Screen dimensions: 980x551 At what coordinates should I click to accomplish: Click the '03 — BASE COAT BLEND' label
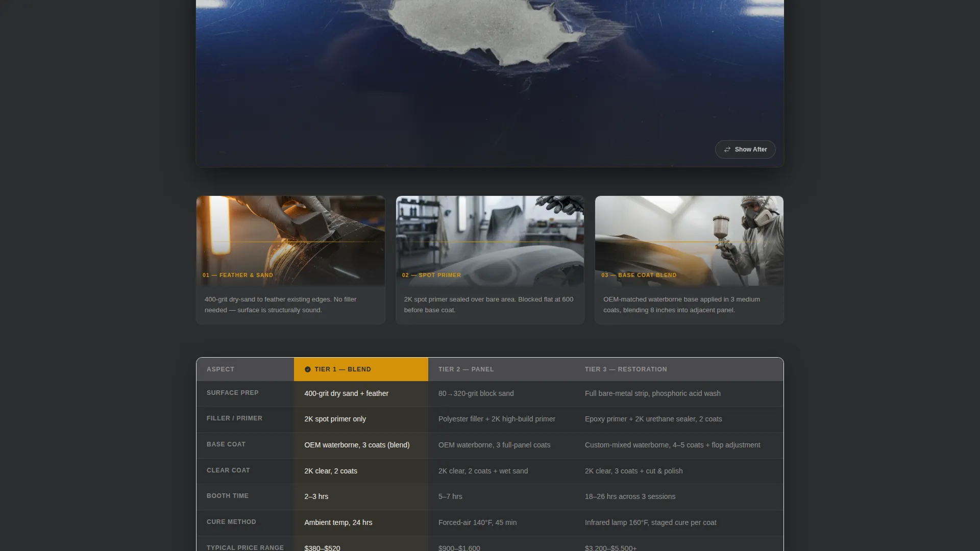[x=639, y=275]
